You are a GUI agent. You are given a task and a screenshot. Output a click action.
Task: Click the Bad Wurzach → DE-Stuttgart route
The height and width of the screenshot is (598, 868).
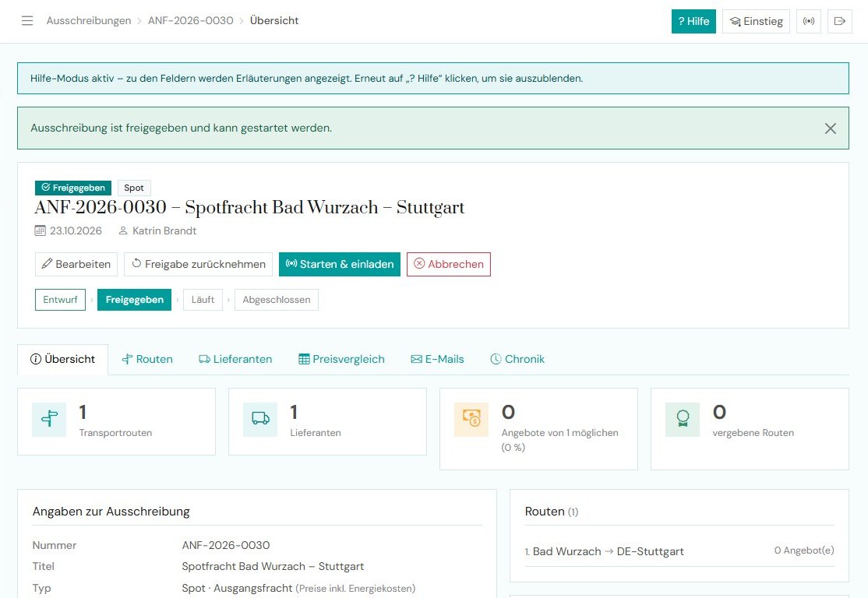coord(609,551)
